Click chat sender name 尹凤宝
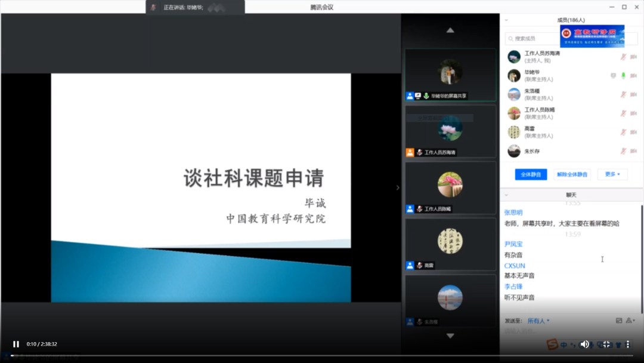644x363 pixels. [513, 244]
